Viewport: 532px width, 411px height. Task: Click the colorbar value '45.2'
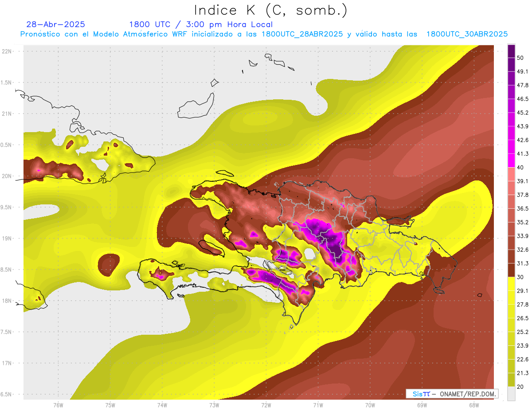[522, 113]
